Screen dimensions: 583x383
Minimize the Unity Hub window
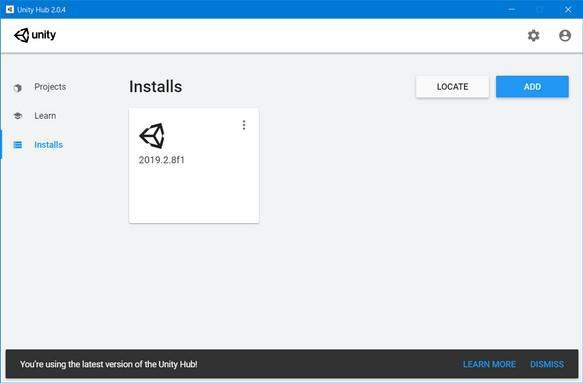(x=512, y=10)
